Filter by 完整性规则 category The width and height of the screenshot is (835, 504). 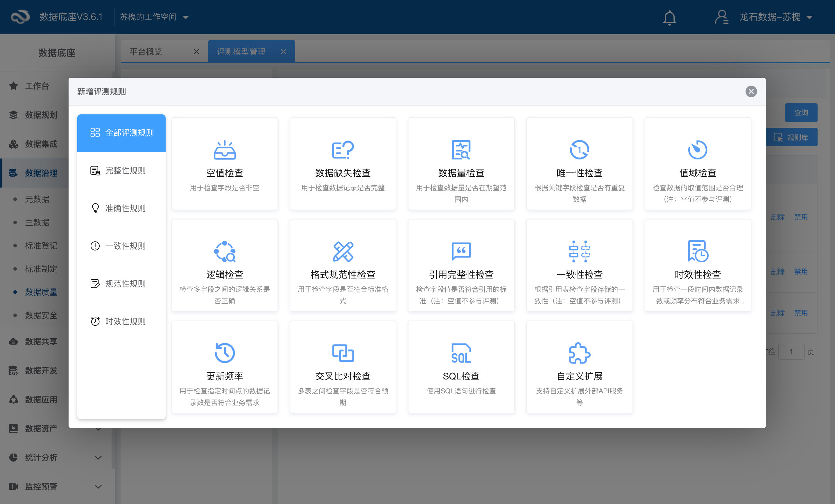point(121,170)
